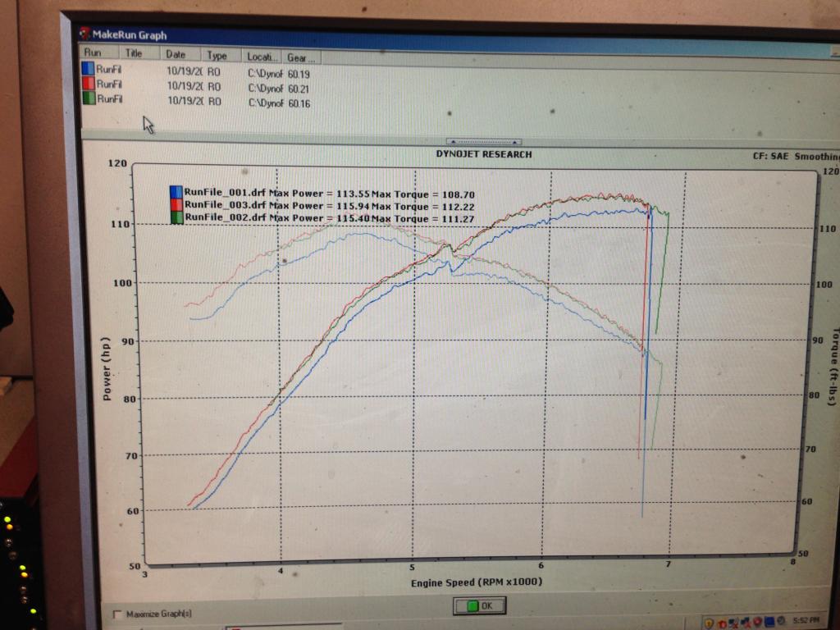Screen dimensions: 840x630
Task: Select the green run file icon in list
Action: 89,99
